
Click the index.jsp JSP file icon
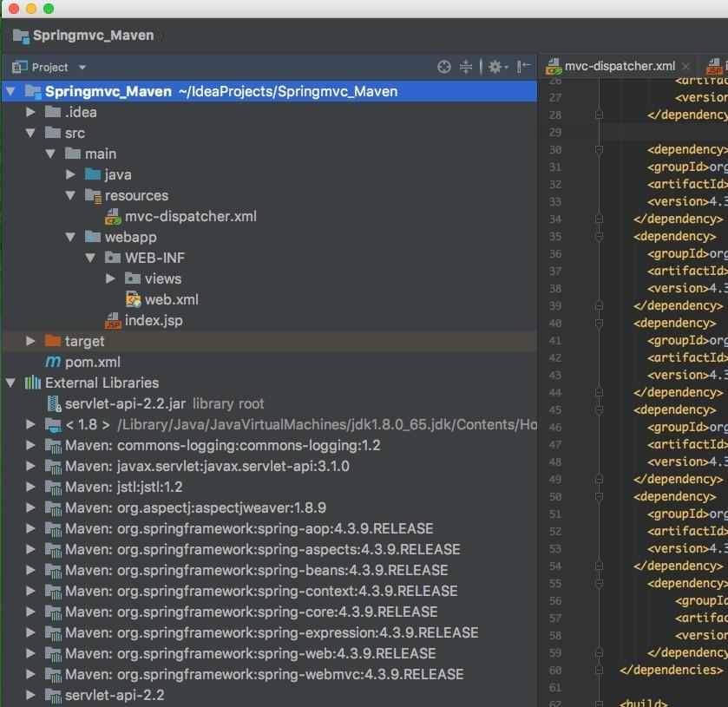(114, 320)
